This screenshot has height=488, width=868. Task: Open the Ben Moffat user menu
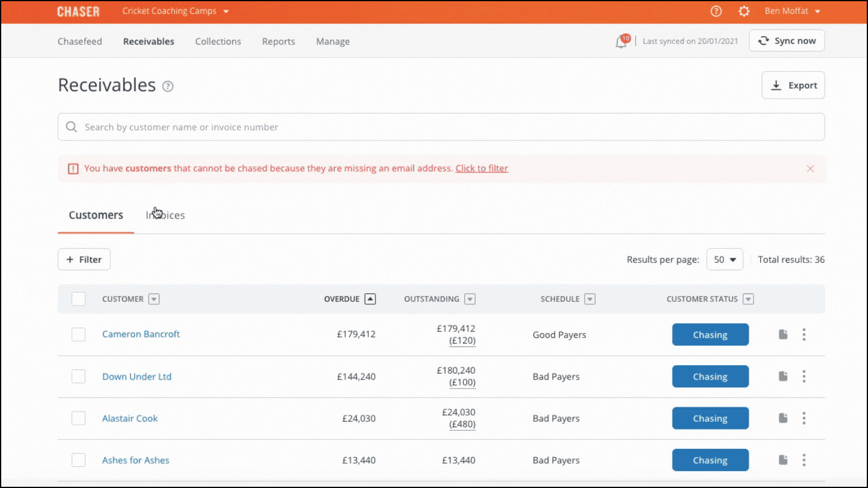click(793, 11)
